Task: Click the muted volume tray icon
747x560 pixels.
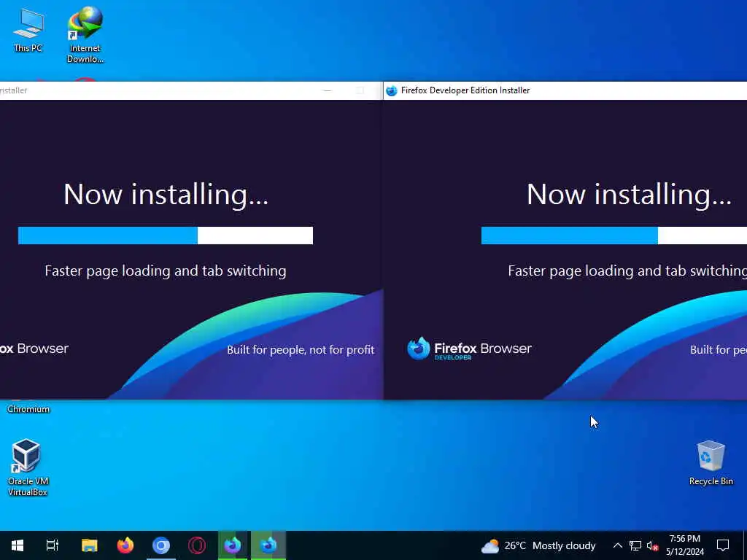Action: 652,545
